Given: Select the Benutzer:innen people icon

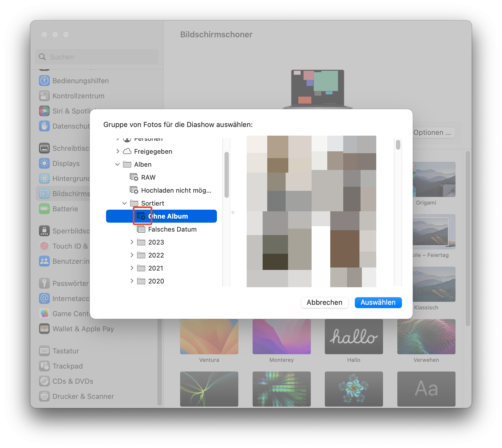Looking at the screenshot, I should coord(44,261).
